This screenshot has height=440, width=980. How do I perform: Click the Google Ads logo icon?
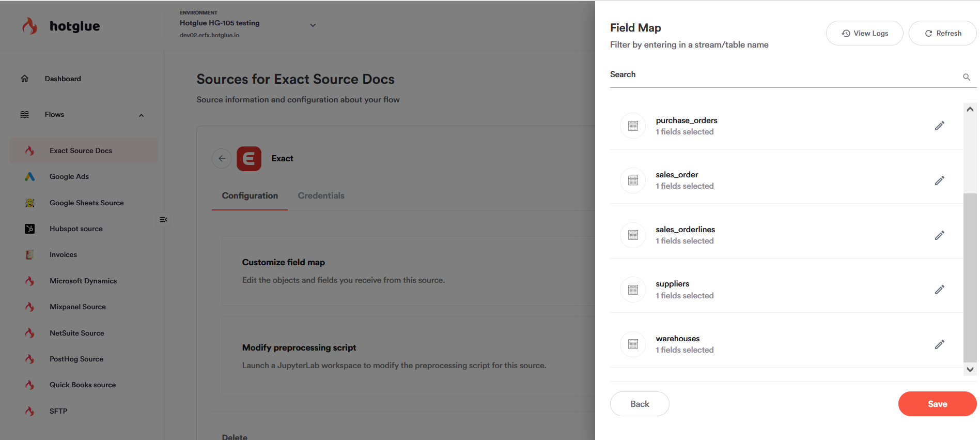coord(29,176)
